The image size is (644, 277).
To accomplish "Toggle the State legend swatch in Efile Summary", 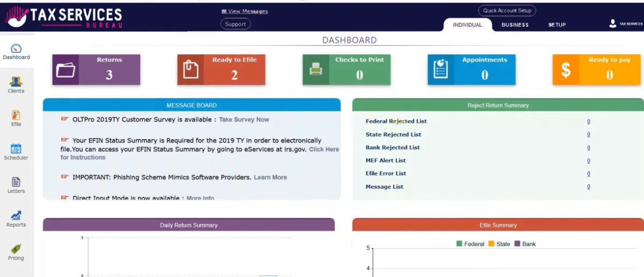I will point(491,244).
